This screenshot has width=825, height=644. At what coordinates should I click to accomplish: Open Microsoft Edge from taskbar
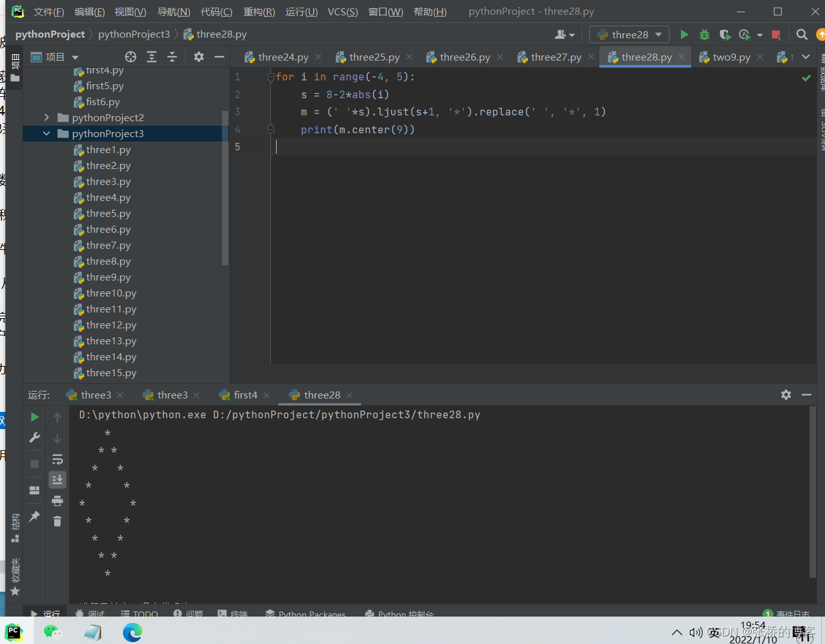133,632
